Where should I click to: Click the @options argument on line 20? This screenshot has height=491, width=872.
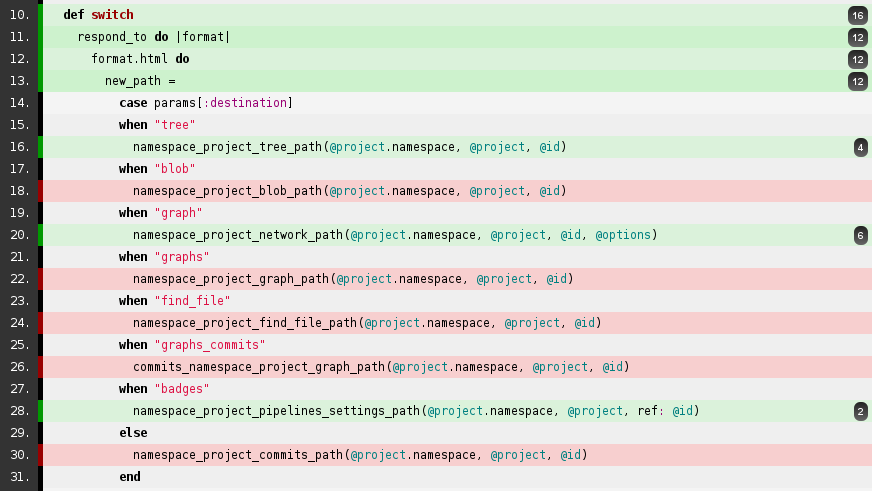click(623, 235)
